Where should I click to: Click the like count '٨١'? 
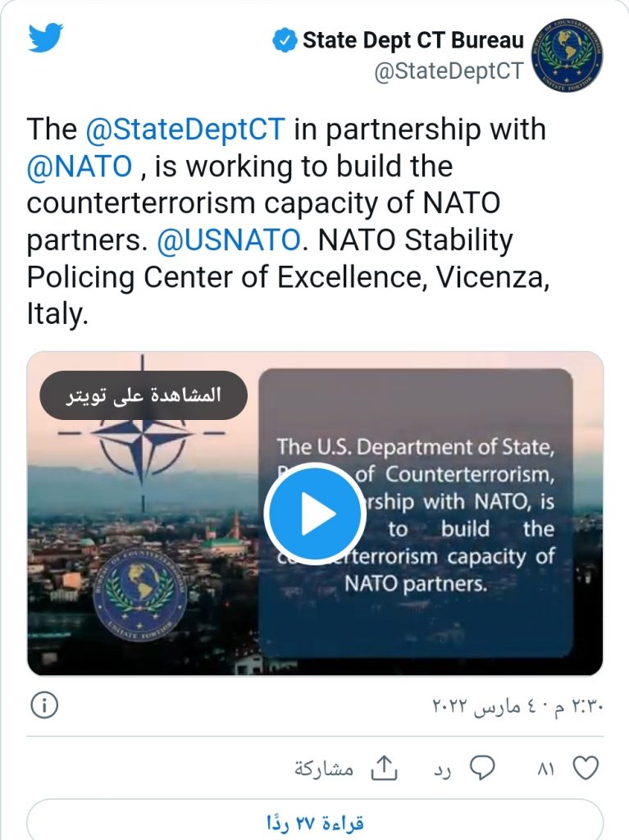click(x=545, y=769)
